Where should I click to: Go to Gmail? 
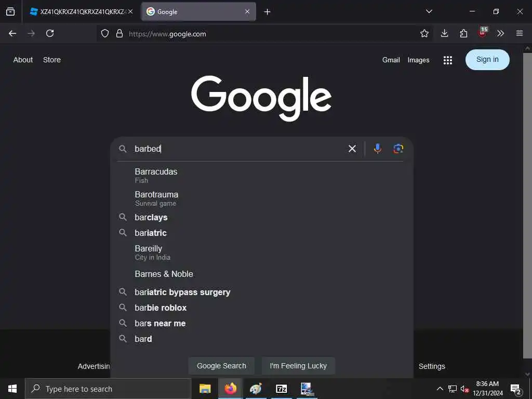click(391, 60)
